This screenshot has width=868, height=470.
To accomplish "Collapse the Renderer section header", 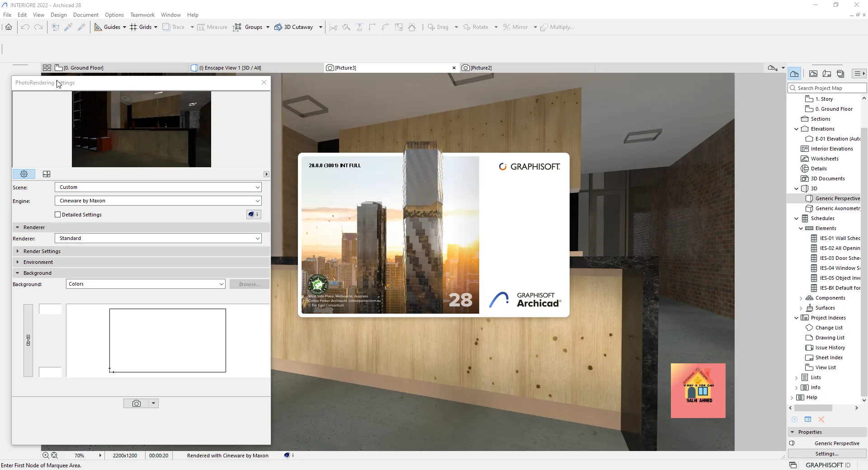I will (x=18, y=227).
